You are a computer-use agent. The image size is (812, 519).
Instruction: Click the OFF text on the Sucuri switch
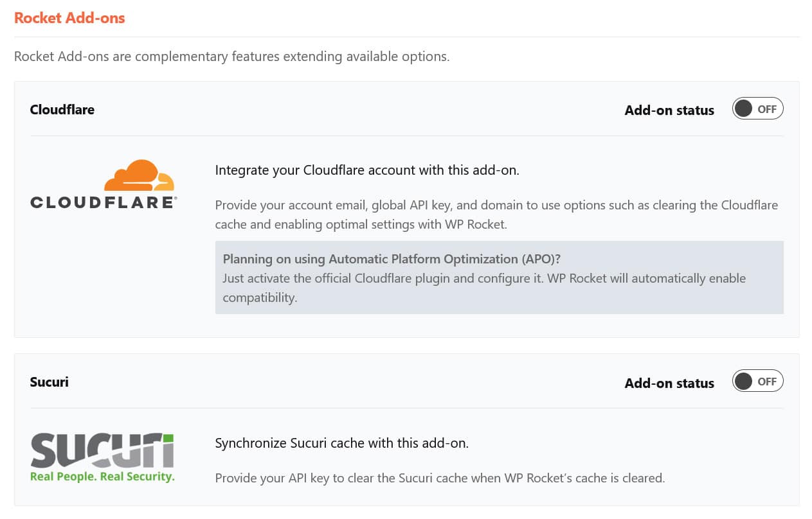point(767,382)
